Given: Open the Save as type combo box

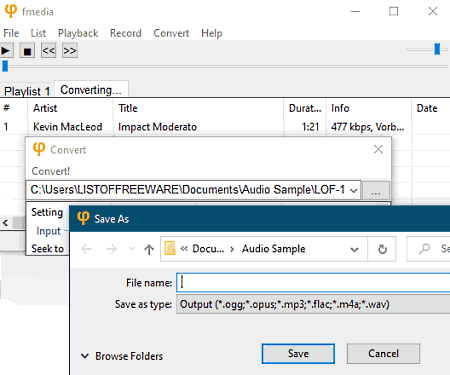Looking at the screenshot, I should click(313, 304).
